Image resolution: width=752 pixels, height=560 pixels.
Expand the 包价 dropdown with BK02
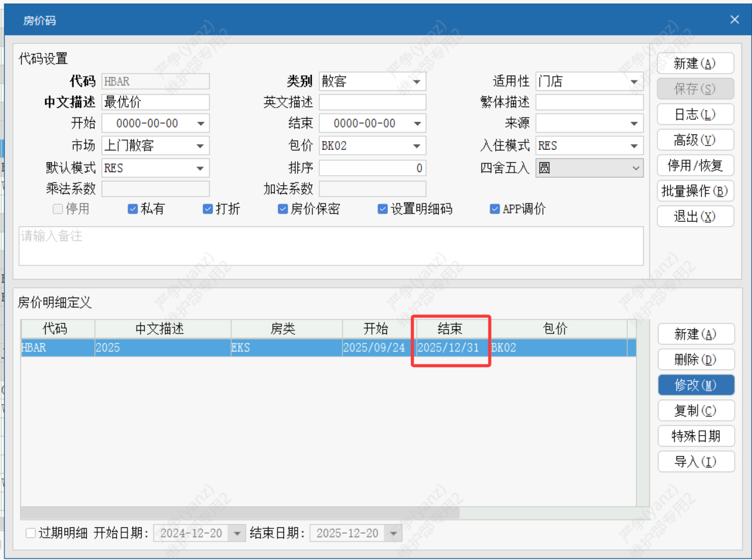(417, 146)
